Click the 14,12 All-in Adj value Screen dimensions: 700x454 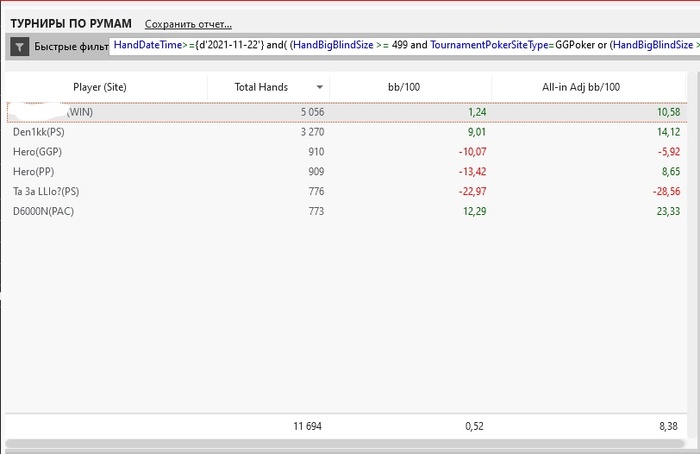point(668,132)
